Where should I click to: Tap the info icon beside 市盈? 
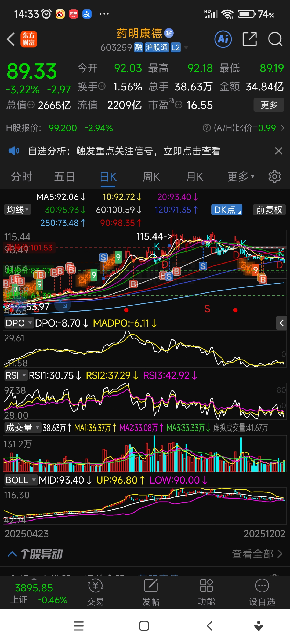tap(179, 105)
